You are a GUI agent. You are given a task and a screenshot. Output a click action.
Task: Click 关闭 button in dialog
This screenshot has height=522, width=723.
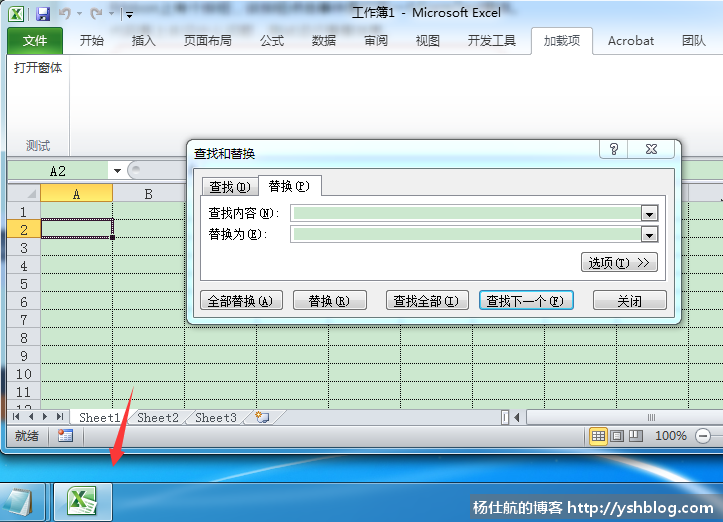[629, 301]
